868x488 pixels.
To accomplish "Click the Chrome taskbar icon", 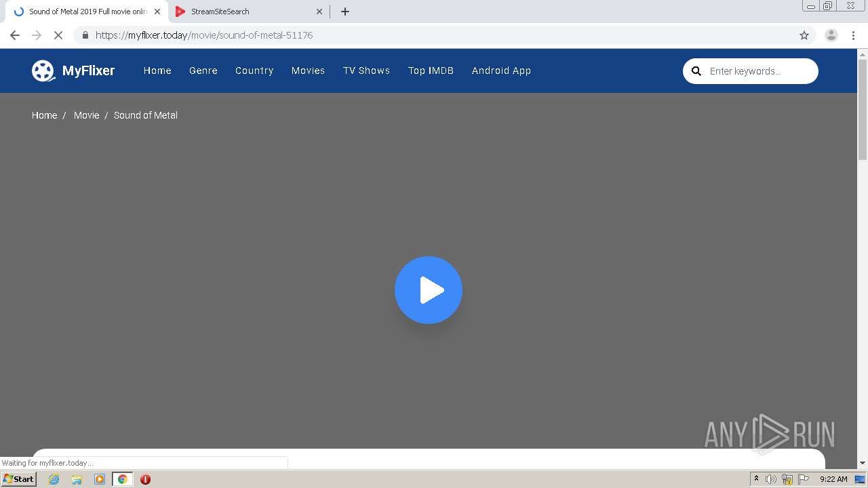I will 122,479.
